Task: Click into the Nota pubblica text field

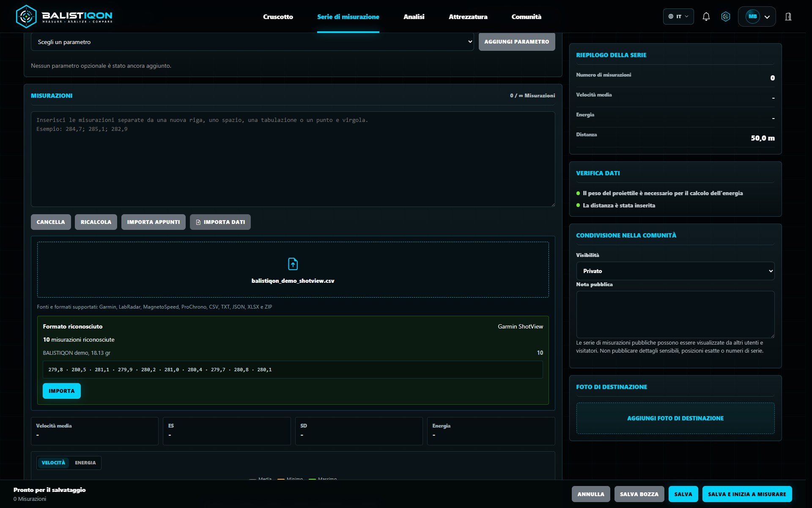Action: 675,315
